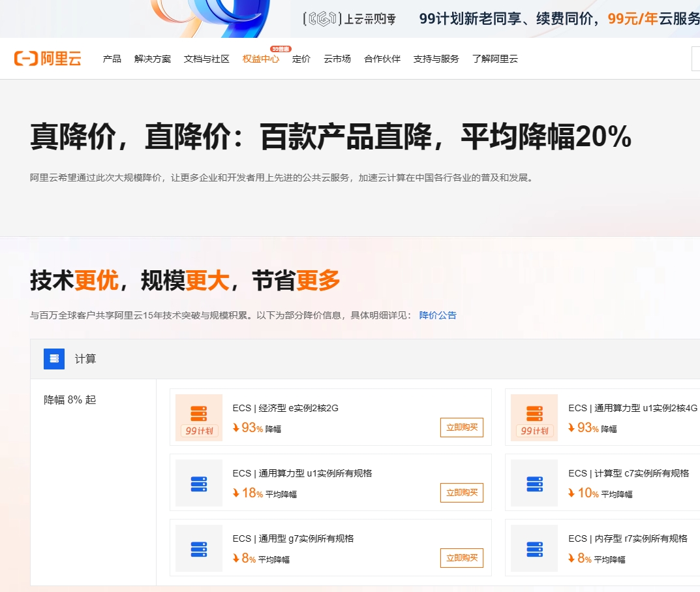
Task: Open 云市场 from the top navigation
Action: (337, 59)
